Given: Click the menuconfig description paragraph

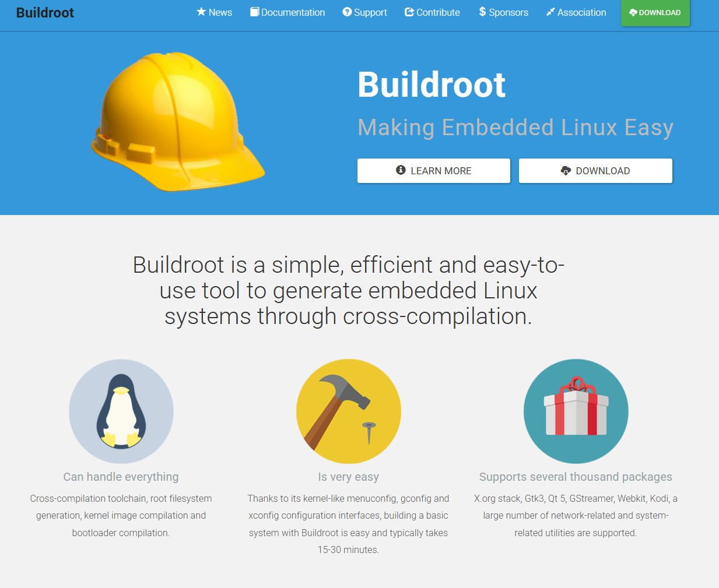Looking at the screenshot, I should point(349,524).
